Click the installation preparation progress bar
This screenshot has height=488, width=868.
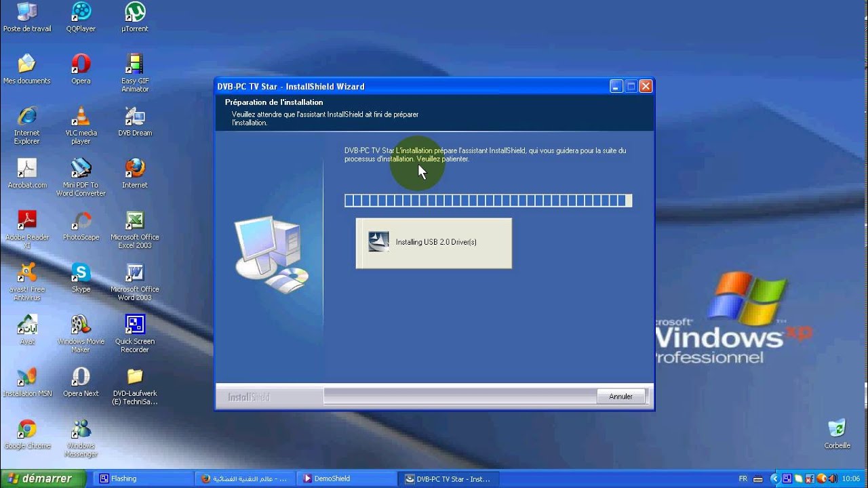click(488, 200)
